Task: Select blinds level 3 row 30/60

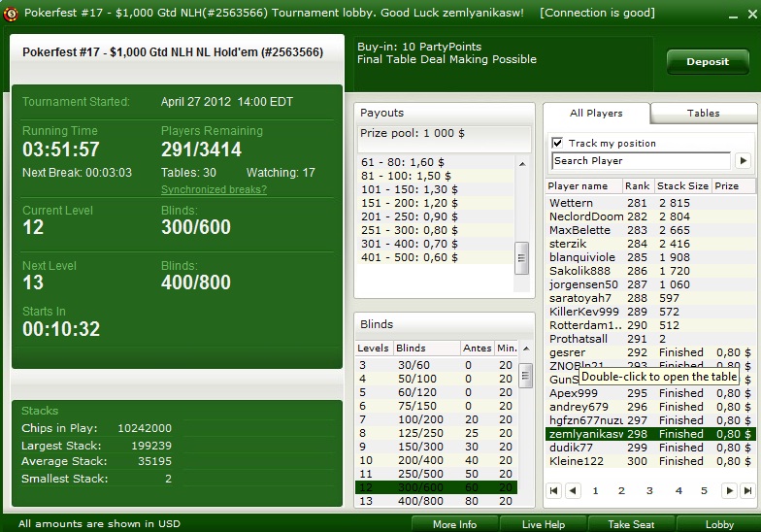Action: click(x=437, y=365)
